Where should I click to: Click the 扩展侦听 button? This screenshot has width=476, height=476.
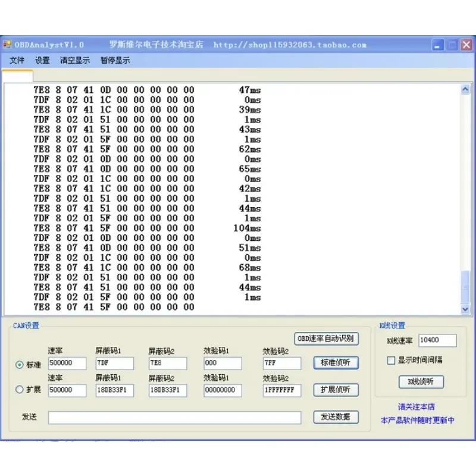tap(336, 390)
